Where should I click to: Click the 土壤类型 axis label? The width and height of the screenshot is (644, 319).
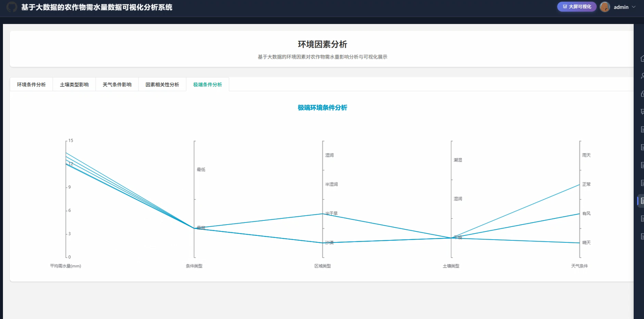tap(451, 266)
